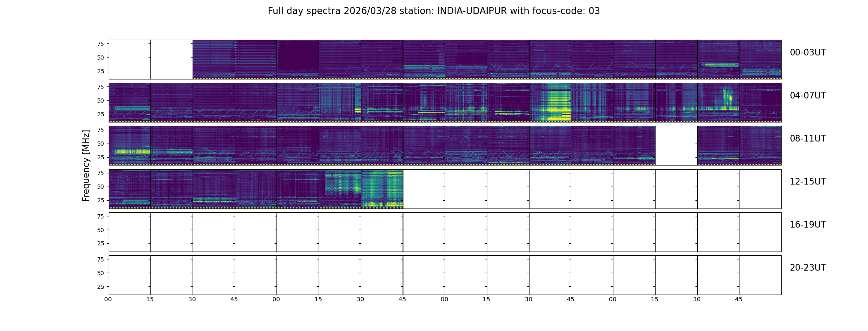This screenshot has height=331, width=868.
Task: Open the bright yellow 06:30 spectrum panel in 04-07UT
Action: tap(550, 102)
